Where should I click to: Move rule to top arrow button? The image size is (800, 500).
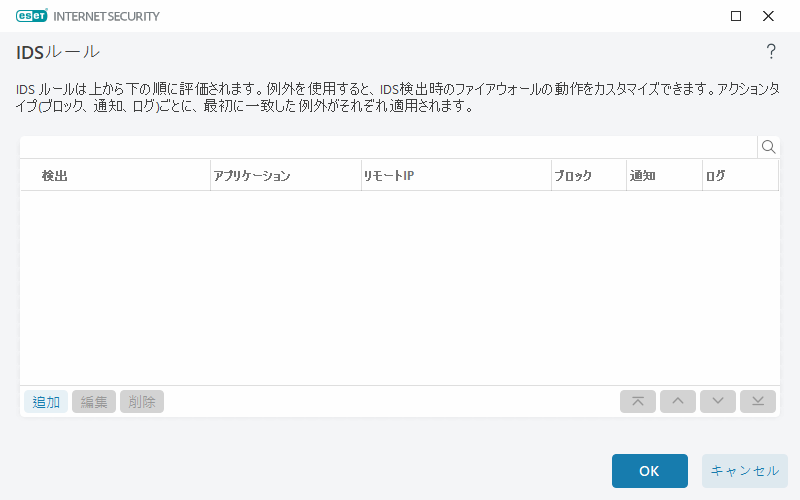[638, 402]
